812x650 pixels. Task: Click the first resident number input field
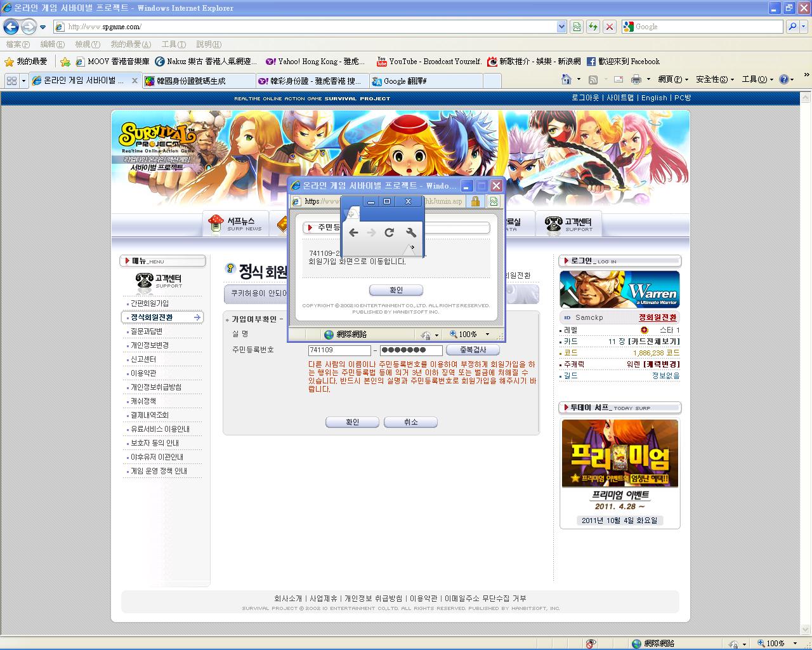339,350
